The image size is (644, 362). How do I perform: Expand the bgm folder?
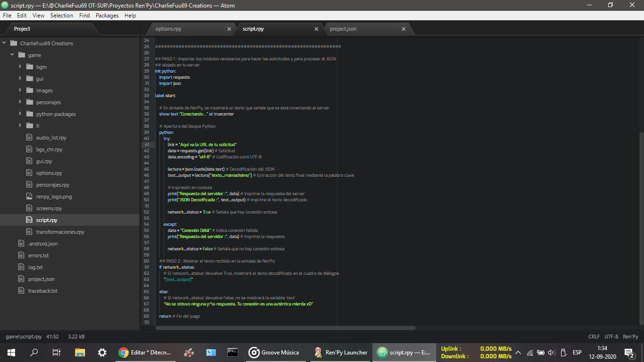[20, 67]
